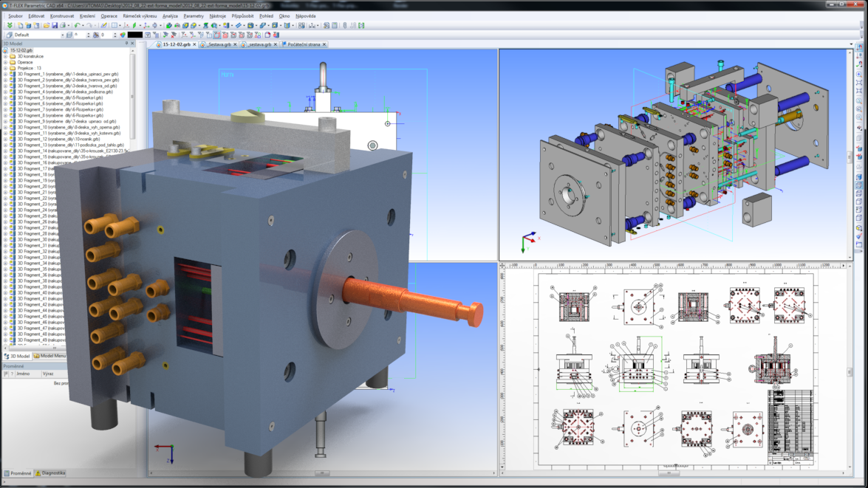The image size is (868, 488).
Task: Expand the 3D konstrukce folder in the tree
Action: (x=6, y=55)
